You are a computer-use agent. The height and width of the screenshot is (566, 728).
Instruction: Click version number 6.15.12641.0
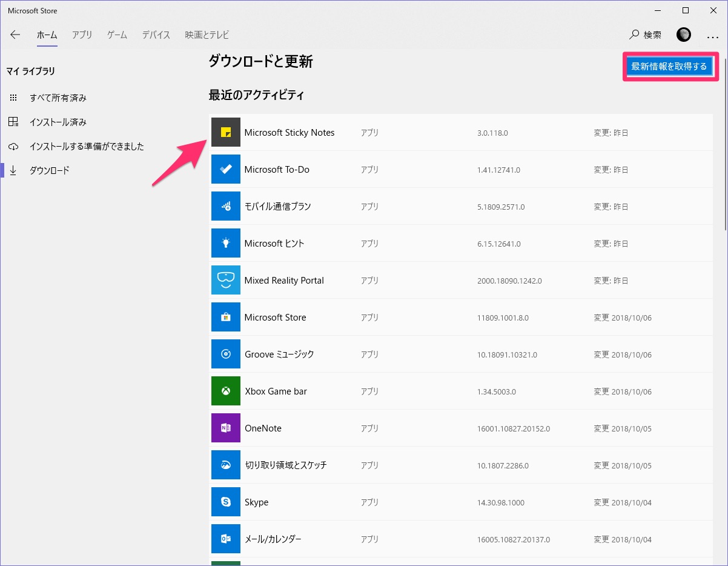499,244
